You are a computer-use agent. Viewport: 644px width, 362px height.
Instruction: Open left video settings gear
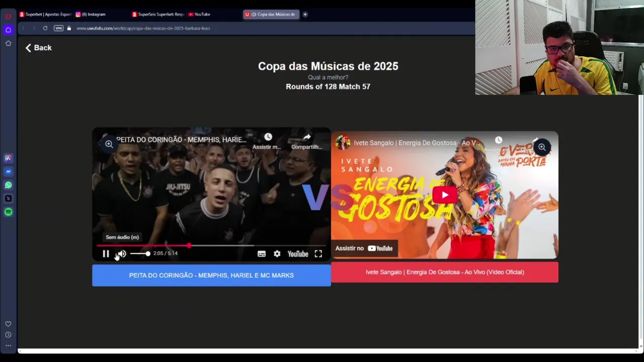pos(277,254)
